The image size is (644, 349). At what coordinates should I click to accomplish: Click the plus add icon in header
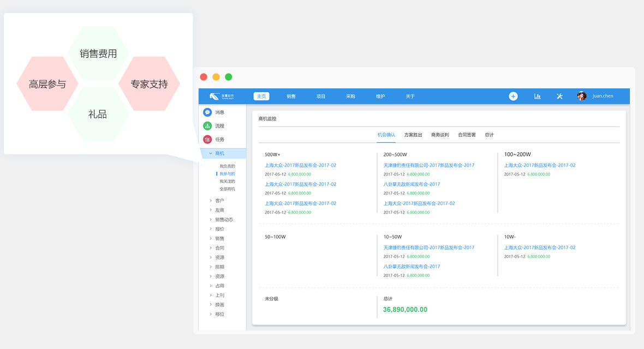point(513,97)
